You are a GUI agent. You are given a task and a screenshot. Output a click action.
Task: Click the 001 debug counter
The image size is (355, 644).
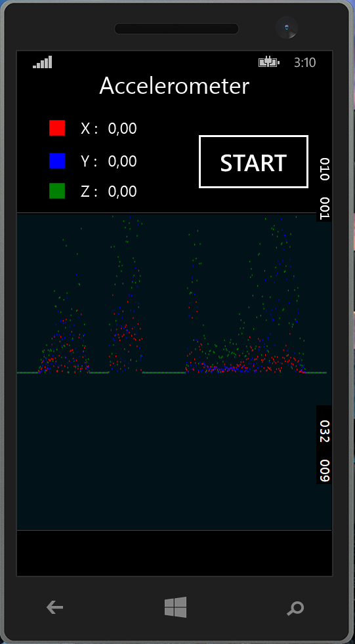coord(325,209)
